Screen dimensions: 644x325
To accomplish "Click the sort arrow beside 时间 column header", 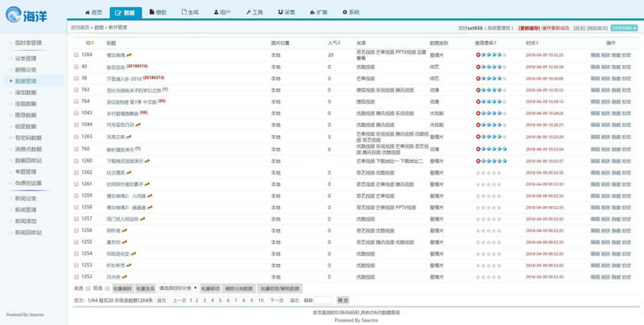I will click(537, 42).
